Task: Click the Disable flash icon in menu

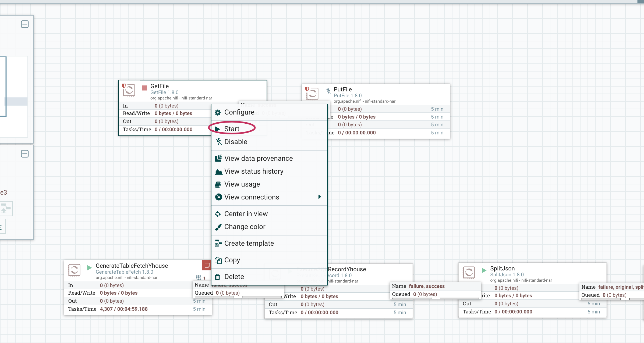Action: click(218, 141)
